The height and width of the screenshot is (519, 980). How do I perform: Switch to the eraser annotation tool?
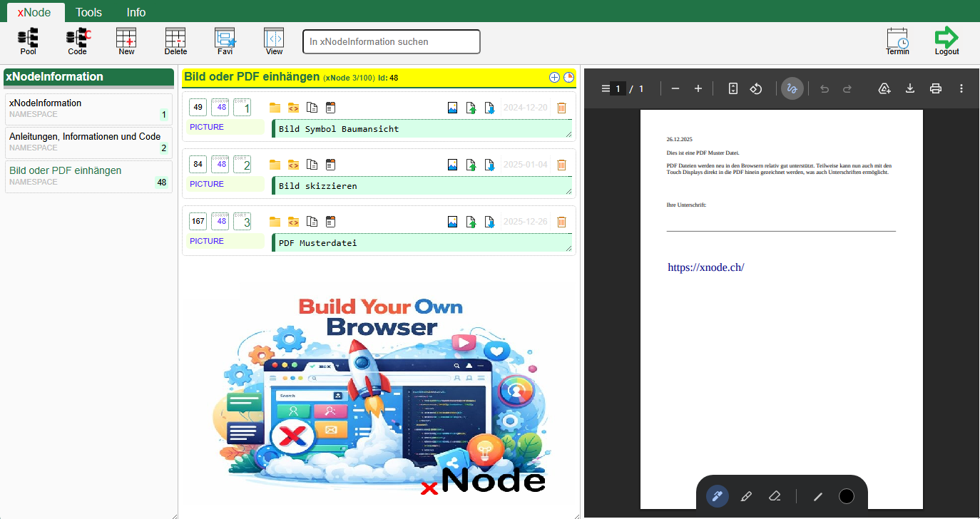[775, 495]
